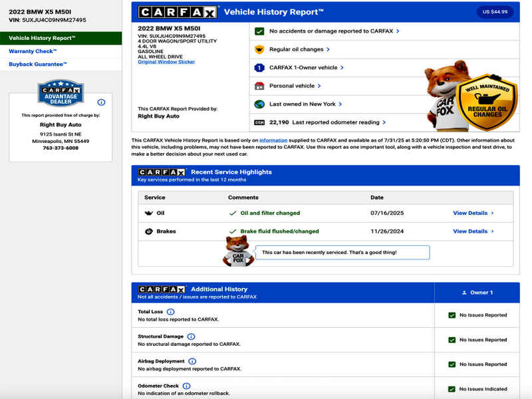This screenshot has width=532, height=399.
Task: Click the info icon beside CARFAX Advantage Dealer badge
Action: (x=101, y=102)
